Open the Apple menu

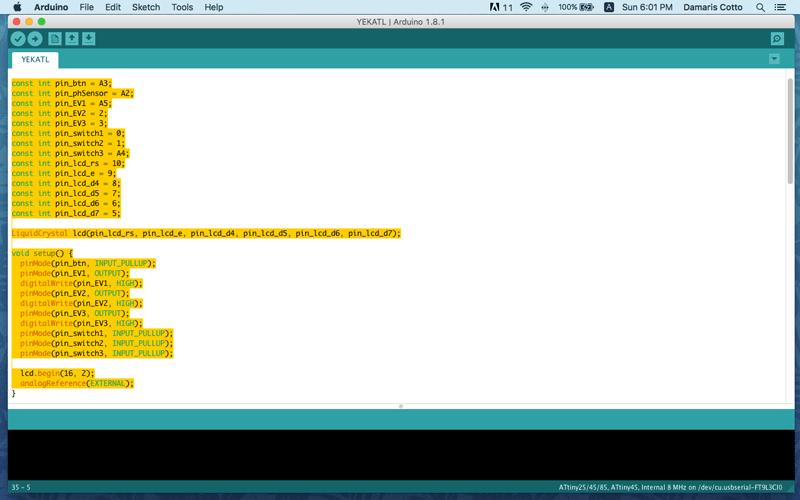[x=17, y=7]
